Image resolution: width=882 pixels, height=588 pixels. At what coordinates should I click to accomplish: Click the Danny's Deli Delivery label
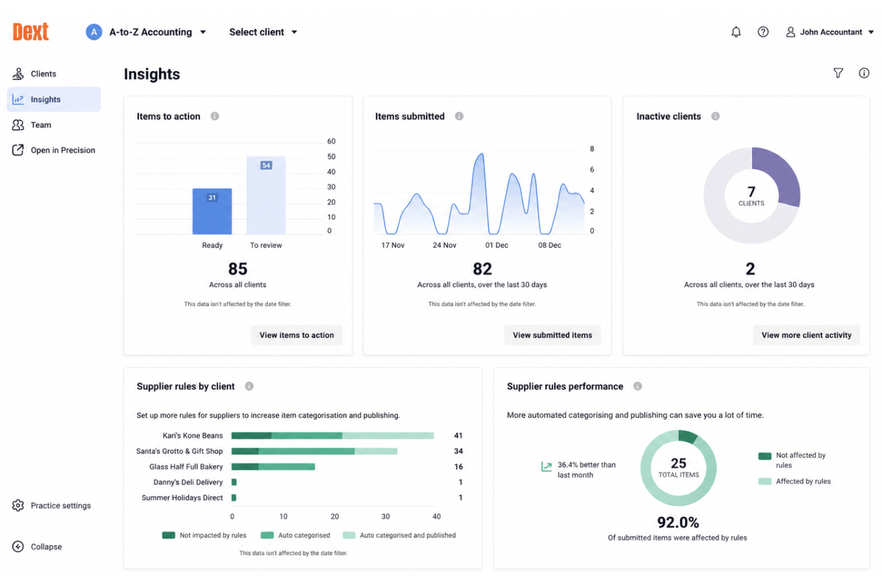(188, 482)
